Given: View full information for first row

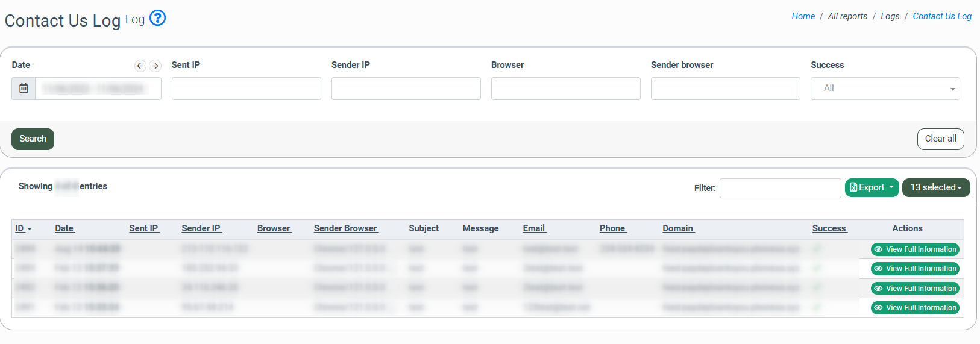Looking at the screenshot, I should pos(914,249).
